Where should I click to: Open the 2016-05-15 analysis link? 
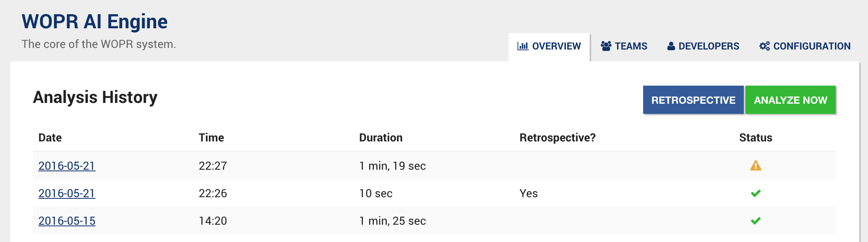click(x=67, y=221)
